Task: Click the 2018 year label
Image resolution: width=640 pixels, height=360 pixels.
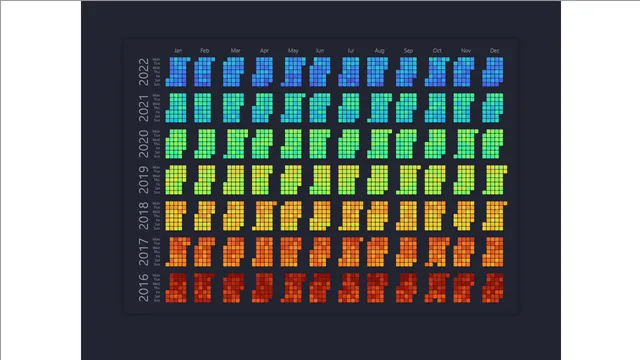Action: tap(144, 216)
